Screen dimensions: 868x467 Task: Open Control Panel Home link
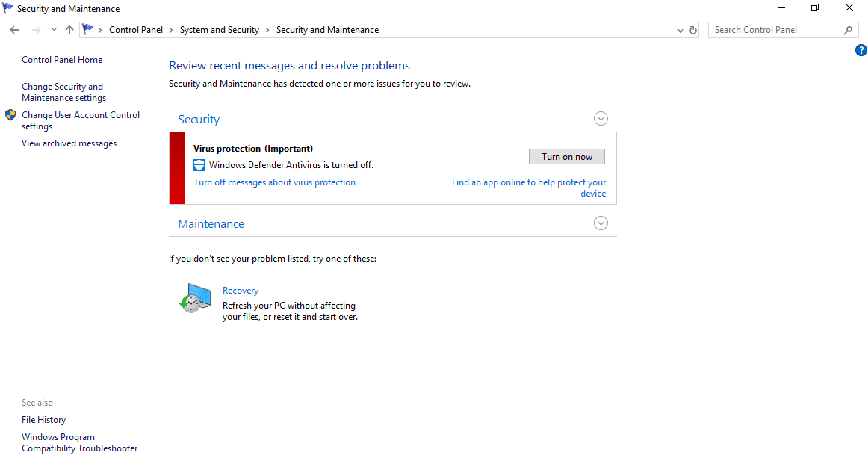pos(62,60)
